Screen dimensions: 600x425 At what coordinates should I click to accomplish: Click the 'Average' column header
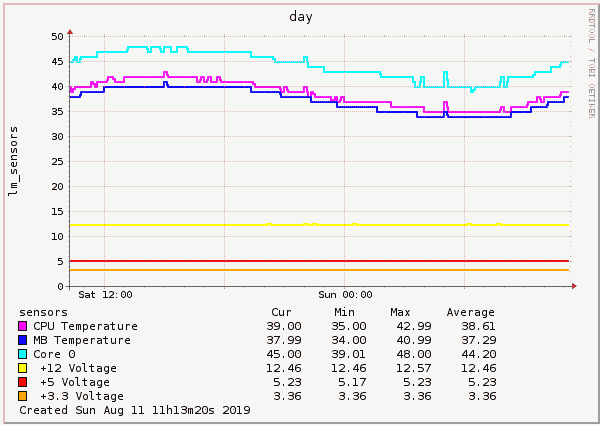tap(471, 312)
